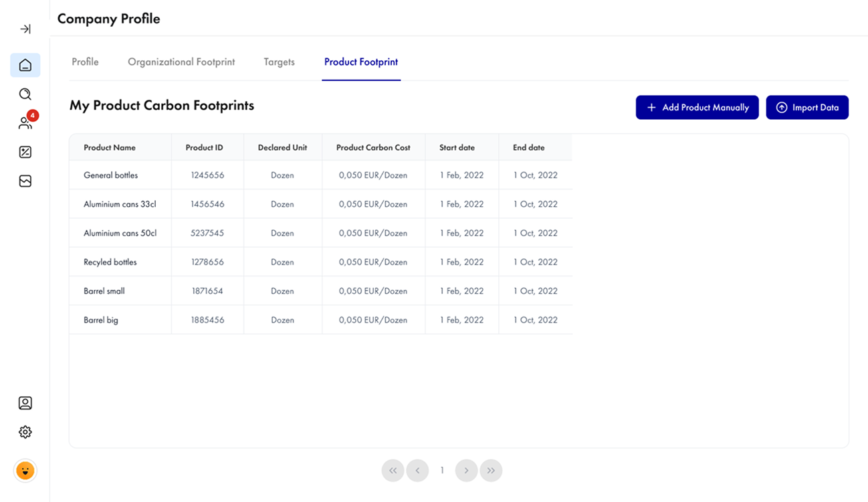Open the settings gear icon
Screen dimensions: 868x502
25,432
